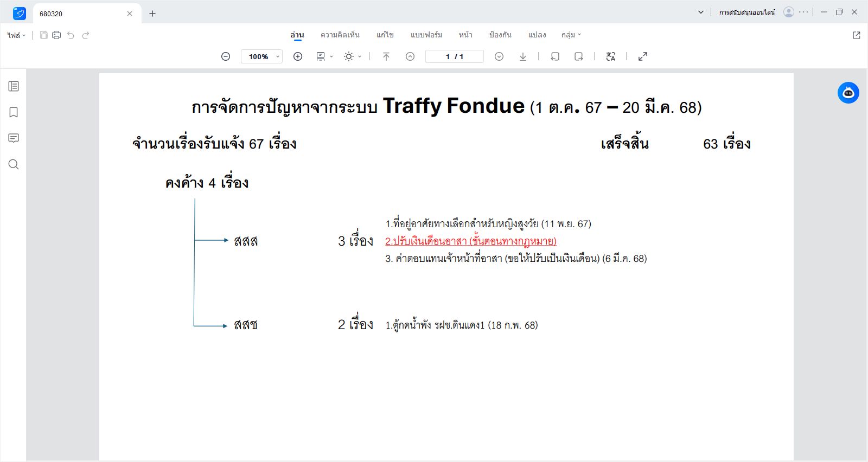
Task: Zoom in with the plus icon
Action: (298, 56)
